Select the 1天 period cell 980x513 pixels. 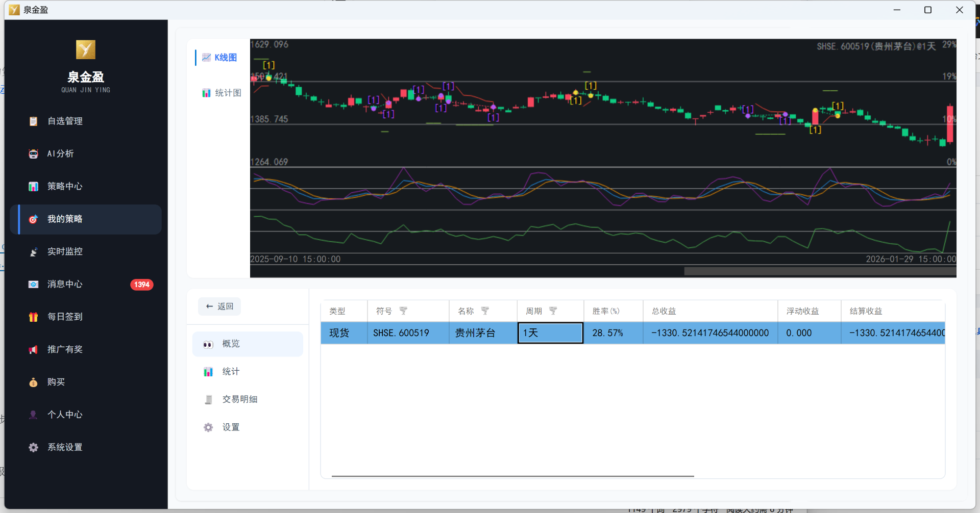tap(550, 333)
